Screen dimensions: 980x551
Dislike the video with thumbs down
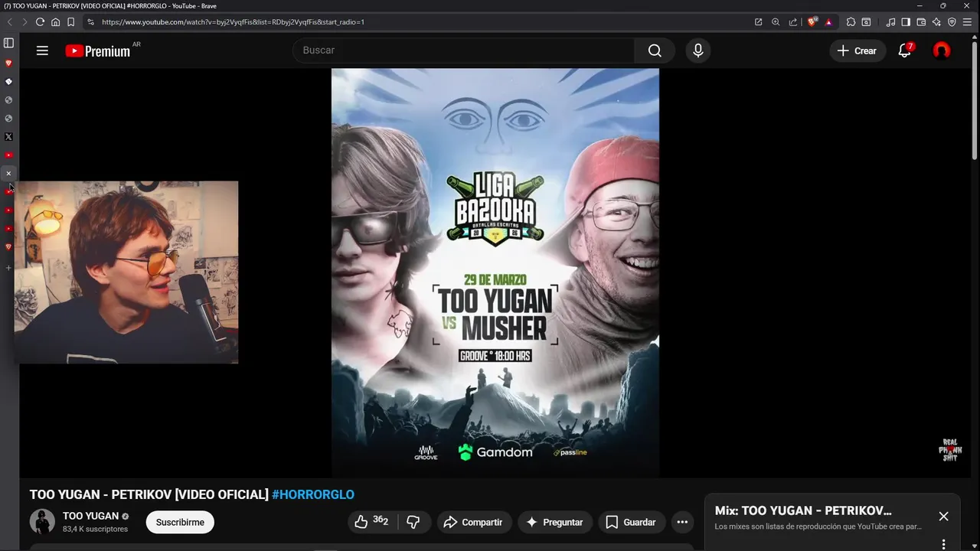click(413, 522)
